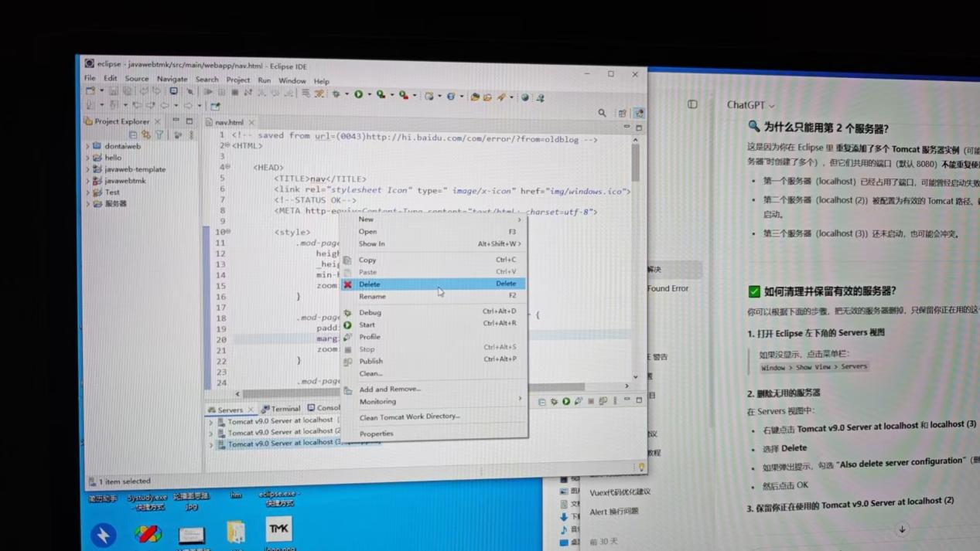The width and height of the screenshot is (980, 551).
Task: Open the TMK shortcut on the desktop
Action: [x=278, y=529]
